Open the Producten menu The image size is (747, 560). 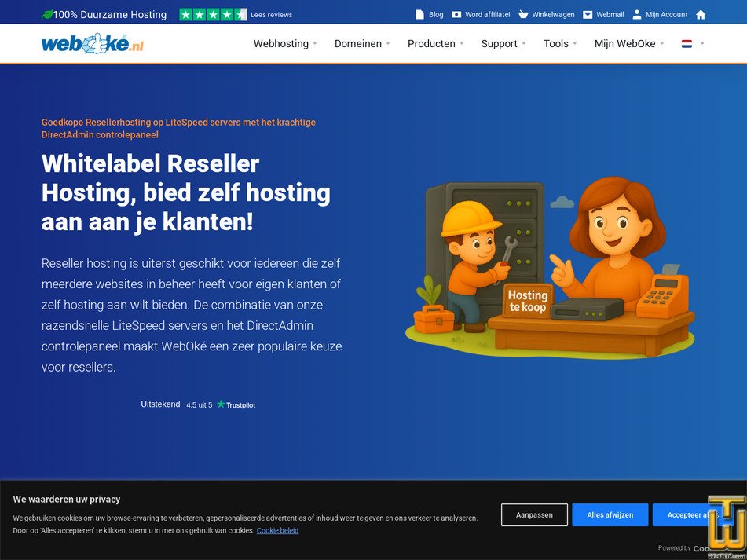[431, 44]
